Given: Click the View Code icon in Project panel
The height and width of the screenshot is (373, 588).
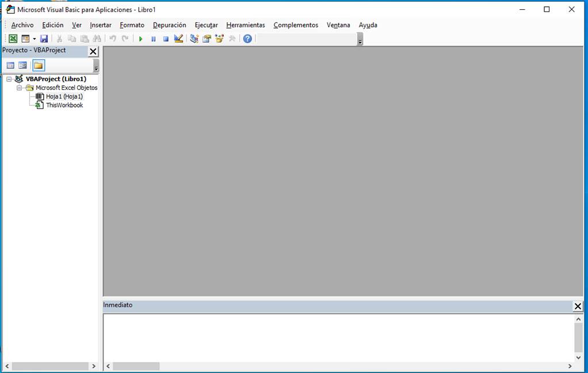Looking at the screenshot, I should (x=10, y=66).
